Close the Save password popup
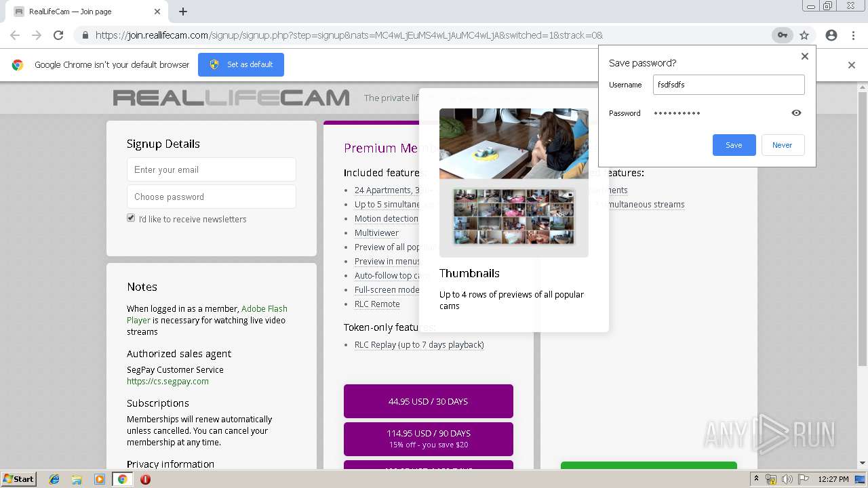The width and height of the screenshot is (868, 488). tap(805, 56)
